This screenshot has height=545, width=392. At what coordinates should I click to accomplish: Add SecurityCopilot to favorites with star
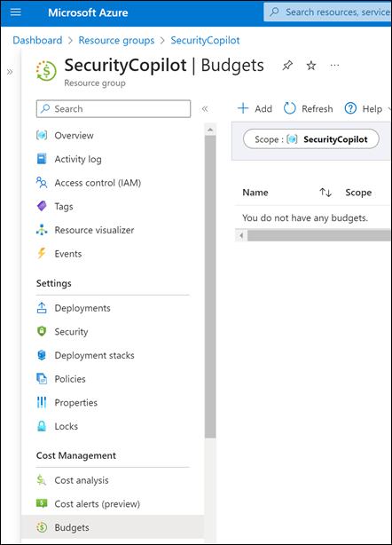311,66
